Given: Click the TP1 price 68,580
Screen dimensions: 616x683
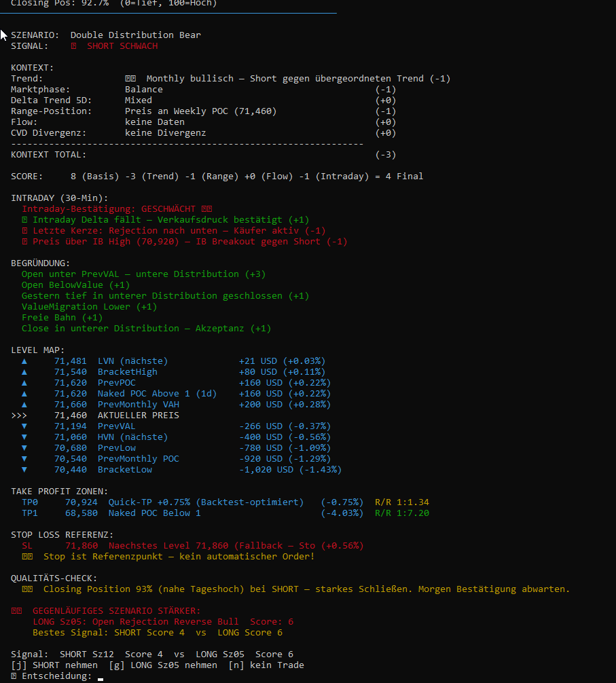Looking at the screenshot, I should point(81,513).
